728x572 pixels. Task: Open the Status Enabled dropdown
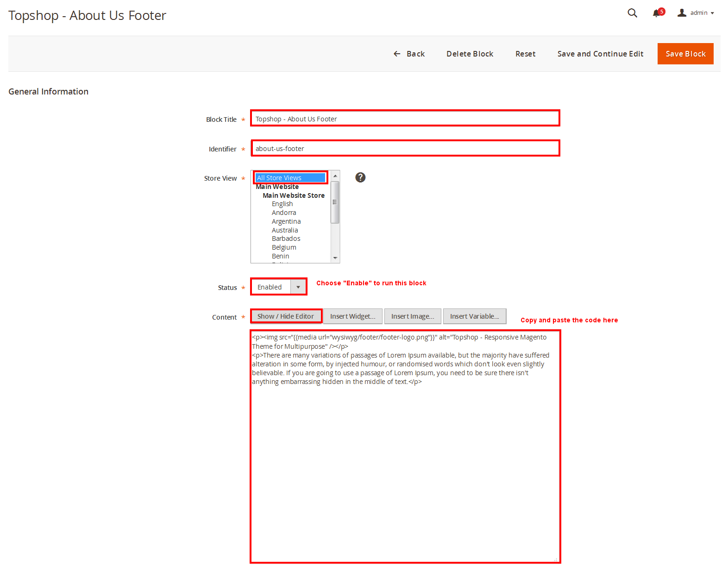tap(279, 287)
